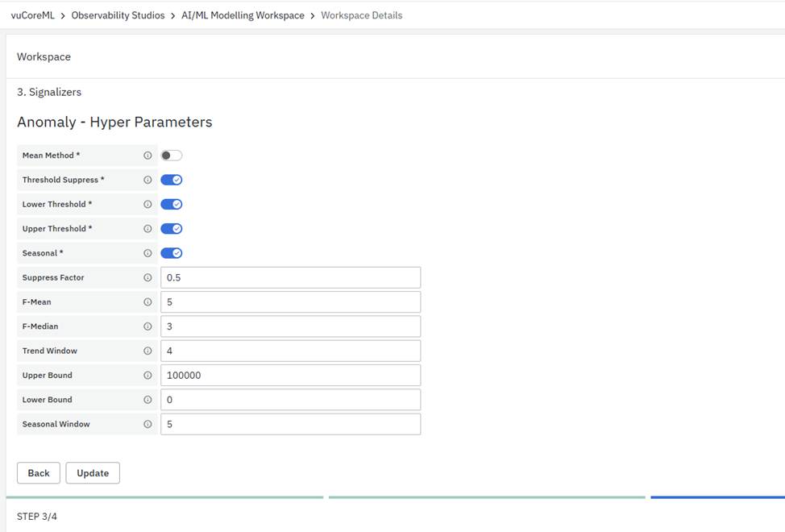Open Observability Studios breadcrumb link

tap(118, 15)
